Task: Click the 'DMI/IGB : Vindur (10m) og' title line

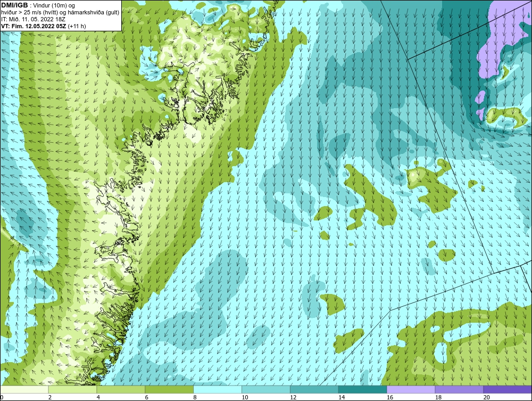Action: [38, 5]
